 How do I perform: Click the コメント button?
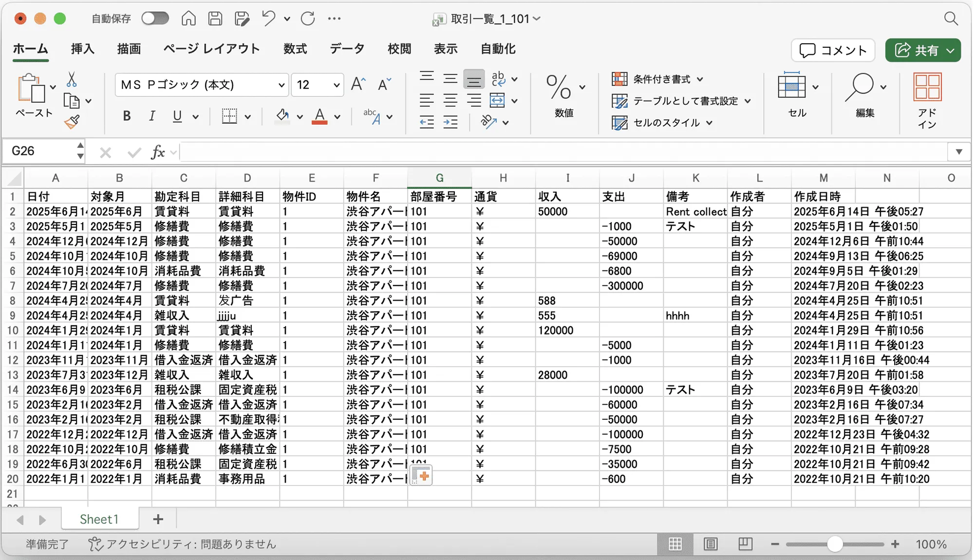pyautogui.click(x=833, y=50)
